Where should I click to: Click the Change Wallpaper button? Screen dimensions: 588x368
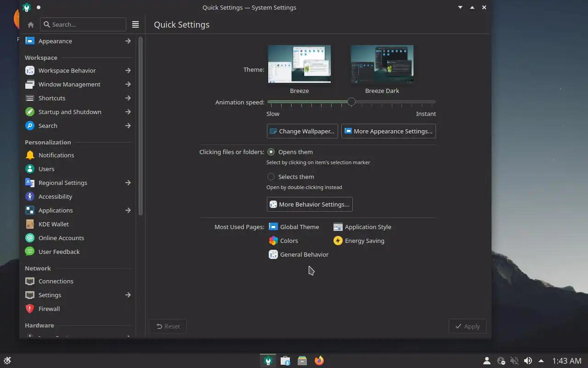[302, 131]
